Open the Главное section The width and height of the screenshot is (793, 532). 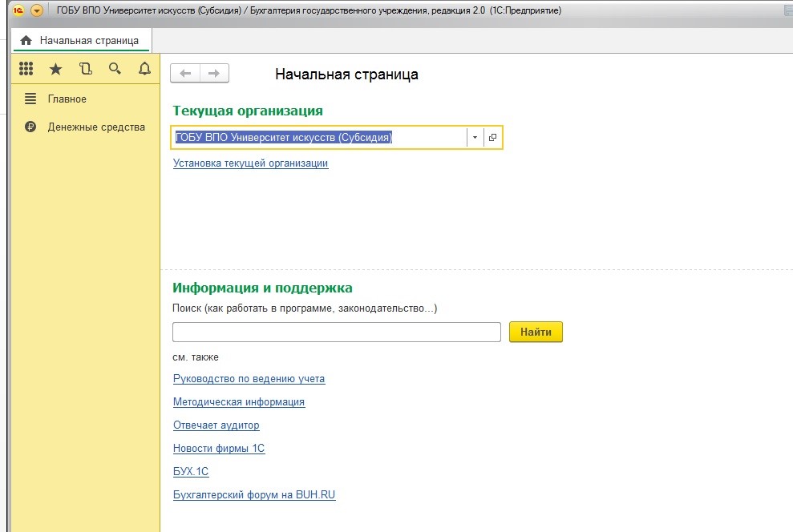coord(67,99)
